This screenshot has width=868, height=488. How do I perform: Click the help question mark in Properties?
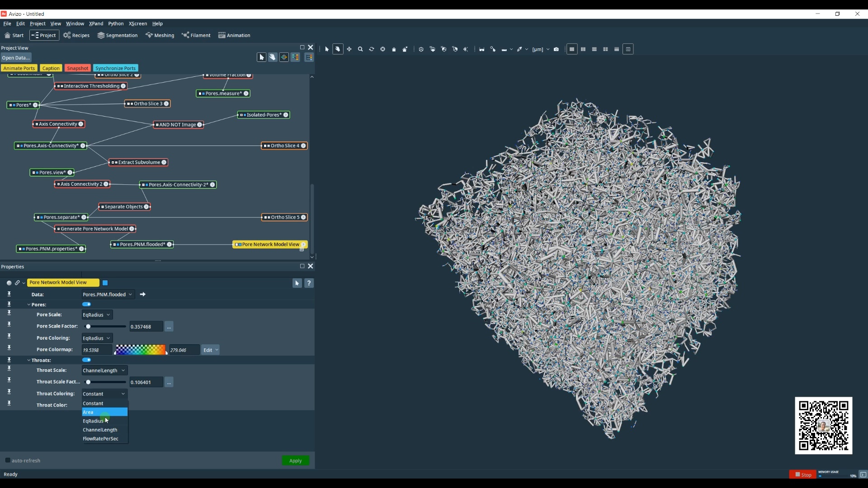click(x=309, y=283)
